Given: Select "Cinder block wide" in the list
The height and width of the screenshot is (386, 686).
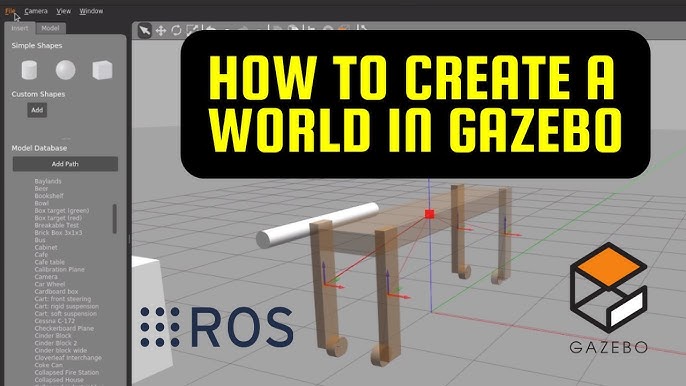Looking at the screenshot, I should pyautogui.click(x=61, y=351).
